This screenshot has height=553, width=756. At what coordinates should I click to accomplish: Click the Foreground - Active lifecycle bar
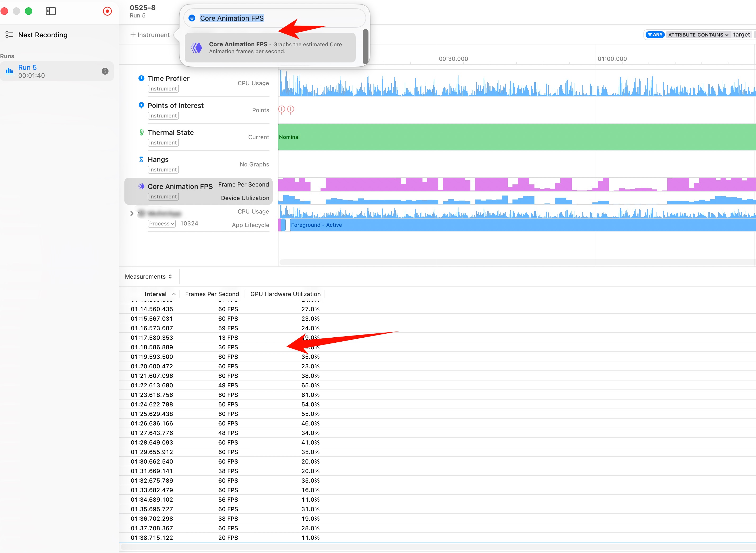point(523,225)
